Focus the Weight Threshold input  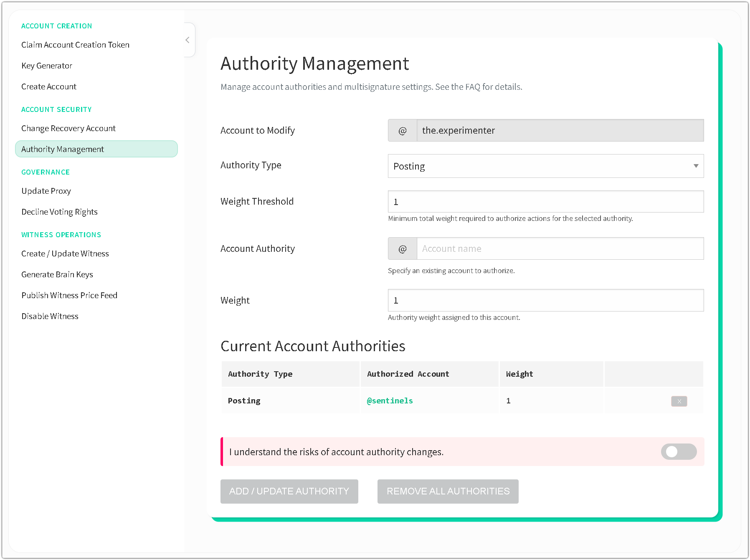click(546, 202)
